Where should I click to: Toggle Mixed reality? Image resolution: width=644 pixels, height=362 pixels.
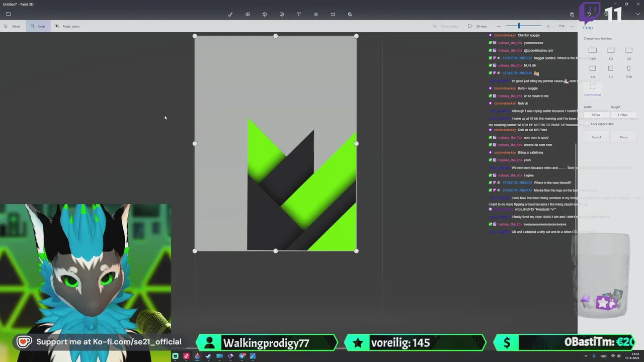[x=446, y=26]
